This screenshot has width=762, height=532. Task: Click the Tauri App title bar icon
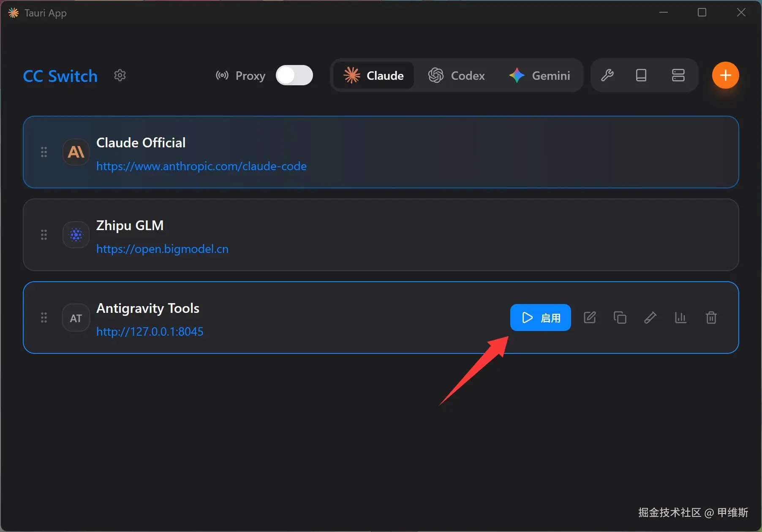(x=14, y=13)
